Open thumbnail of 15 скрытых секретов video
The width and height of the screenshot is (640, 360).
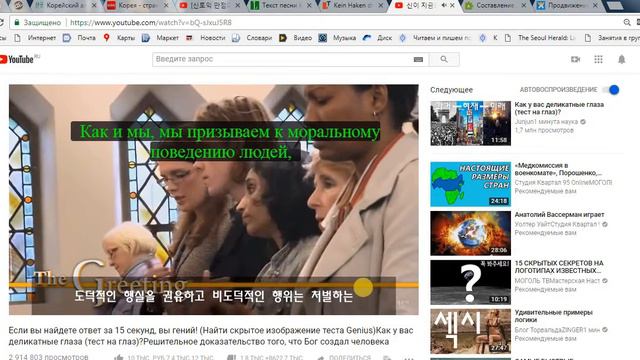pyautogui.click(x=470, y=282)
